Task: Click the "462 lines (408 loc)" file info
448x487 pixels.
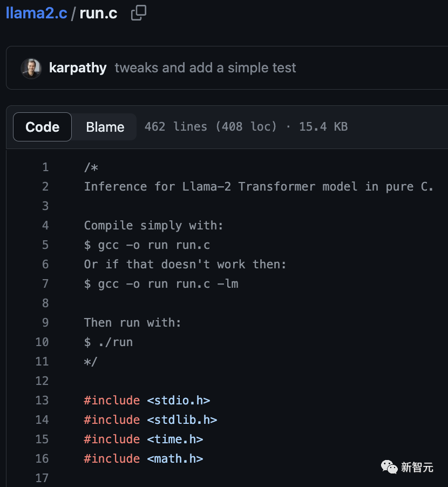Action: [x=211, y=127]
